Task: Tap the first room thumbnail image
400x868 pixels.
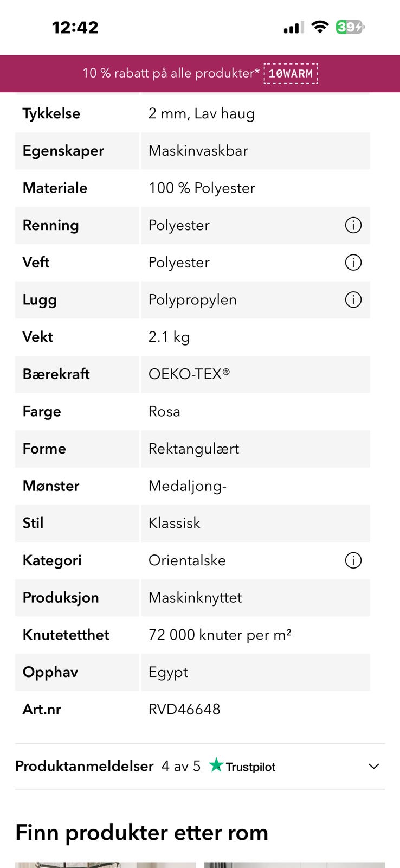Action: pos(105,865)
